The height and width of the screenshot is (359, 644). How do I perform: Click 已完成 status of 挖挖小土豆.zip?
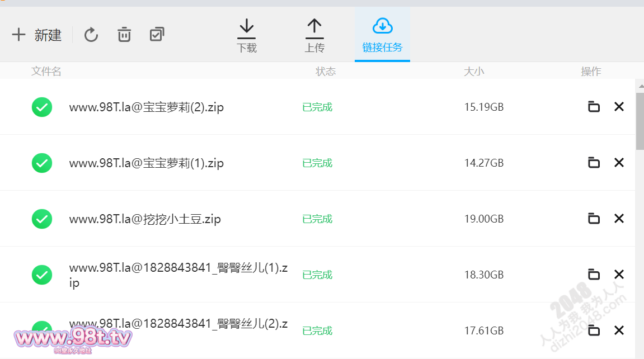coord(317,219)
